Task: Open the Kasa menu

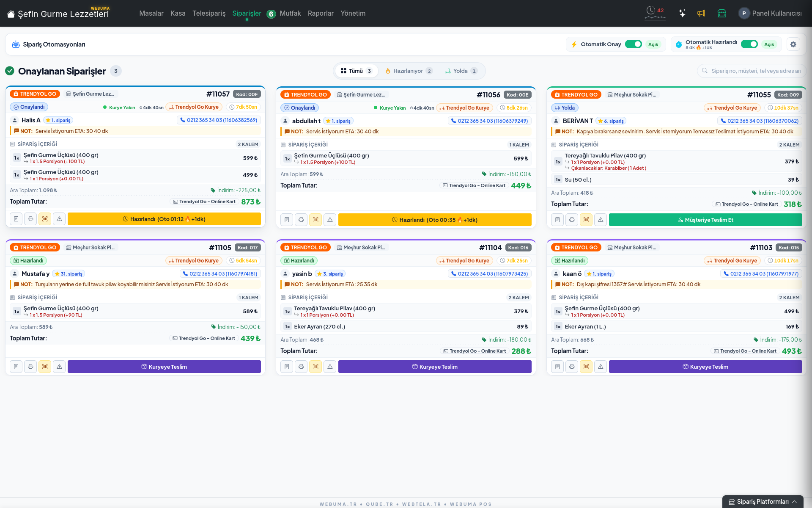Action: [x=178, y=14]
